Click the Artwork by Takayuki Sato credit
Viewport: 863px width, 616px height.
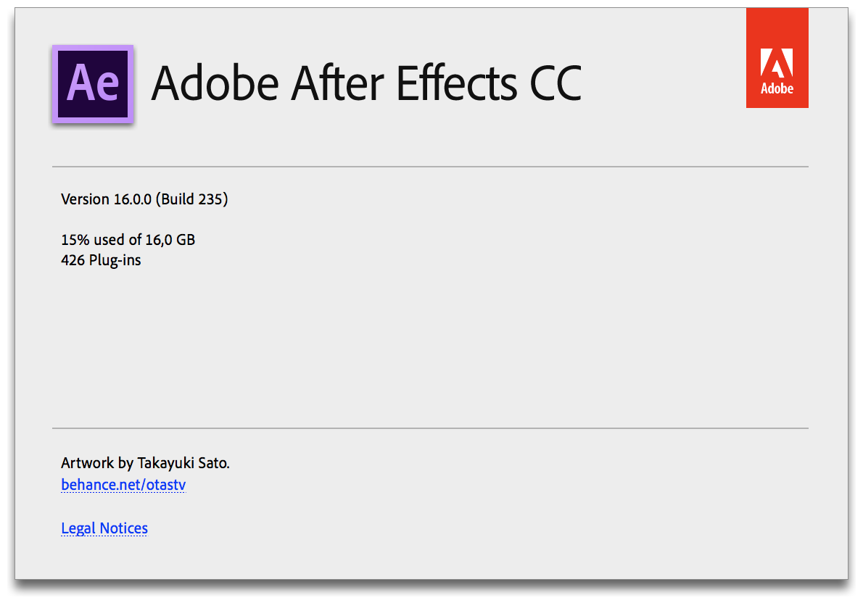(x=145, y=463)
